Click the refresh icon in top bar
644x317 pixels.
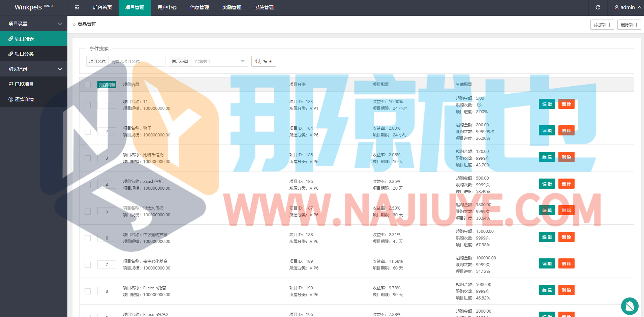coord(597,7)
